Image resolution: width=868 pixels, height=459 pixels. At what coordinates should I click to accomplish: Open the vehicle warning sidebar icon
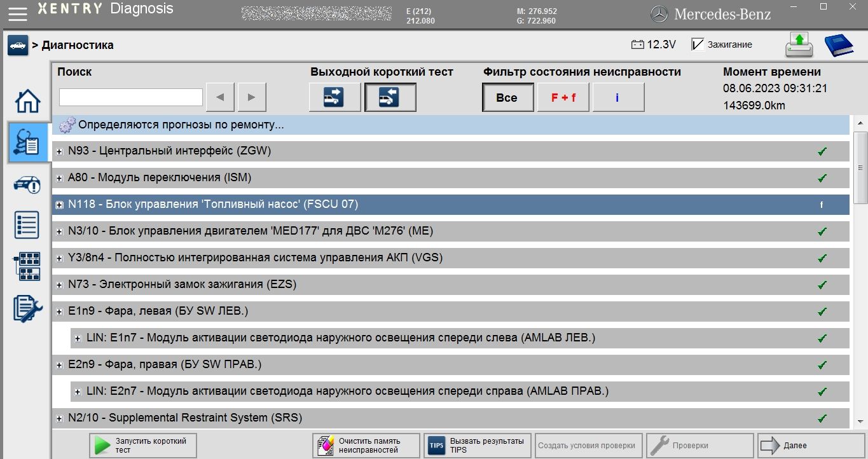27,184
